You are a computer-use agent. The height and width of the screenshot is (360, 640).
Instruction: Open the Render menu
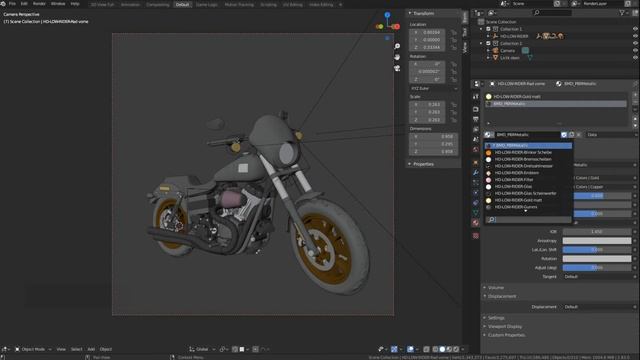coord(39,4)
